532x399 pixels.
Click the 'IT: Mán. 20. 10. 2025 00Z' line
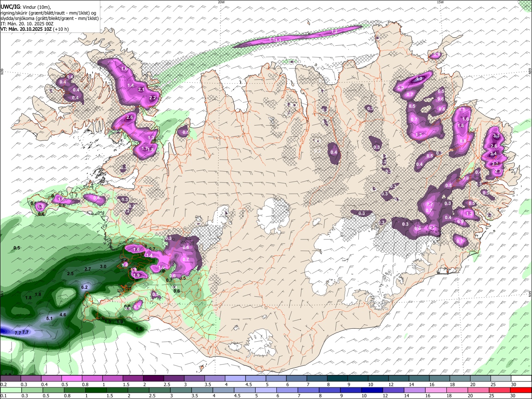coord(27,24)
